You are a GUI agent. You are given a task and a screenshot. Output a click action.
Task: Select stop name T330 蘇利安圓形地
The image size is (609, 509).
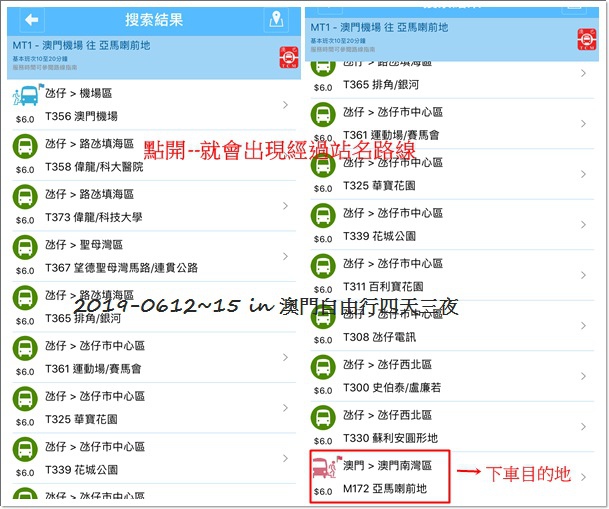pyautogui.click(x=390, y=438)
